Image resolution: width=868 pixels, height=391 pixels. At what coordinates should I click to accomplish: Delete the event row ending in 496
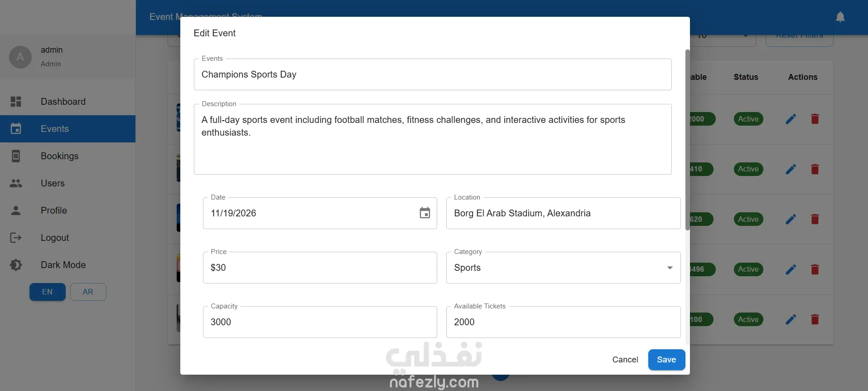click(815, 269)
